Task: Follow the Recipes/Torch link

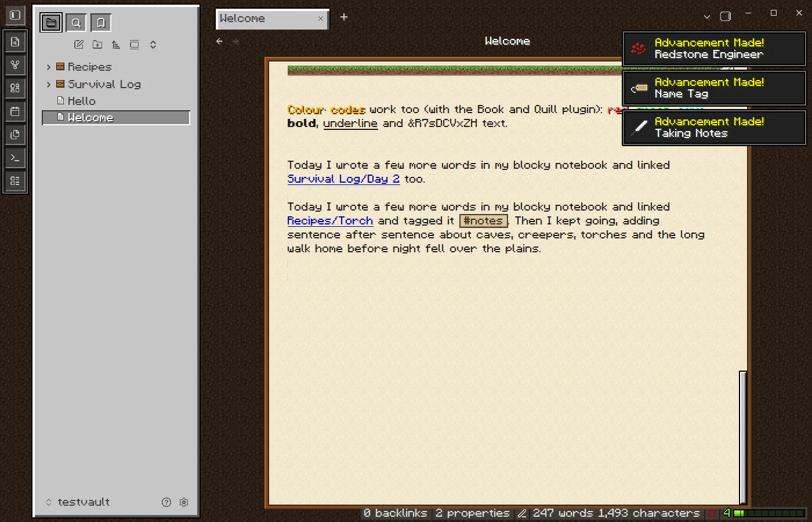Action: click(330, 220)
